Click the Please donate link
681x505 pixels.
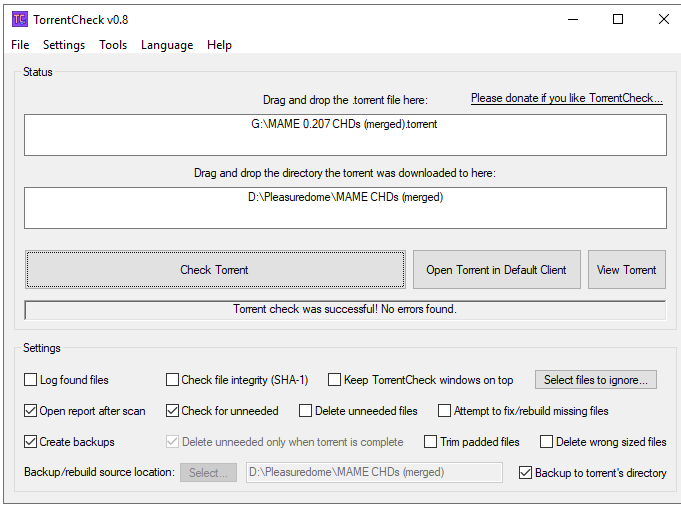[567, 98]
